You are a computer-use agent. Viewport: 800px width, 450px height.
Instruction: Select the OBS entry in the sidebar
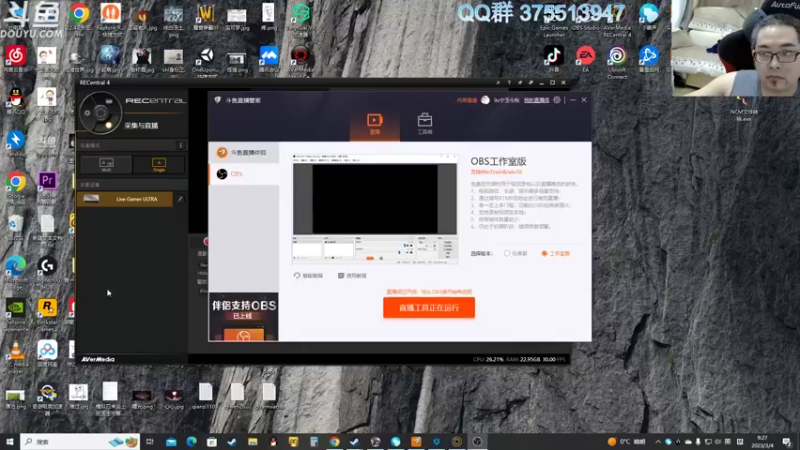[244, 174]
